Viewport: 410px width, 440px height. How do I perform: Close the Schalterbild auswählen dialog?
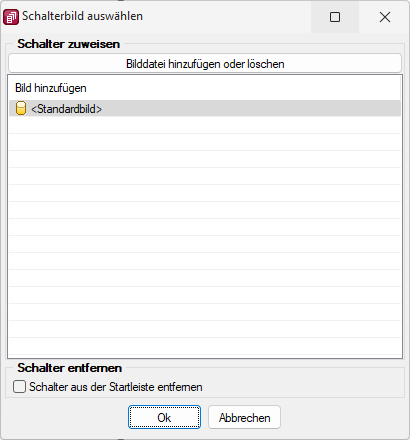click(x=385, y=17)
